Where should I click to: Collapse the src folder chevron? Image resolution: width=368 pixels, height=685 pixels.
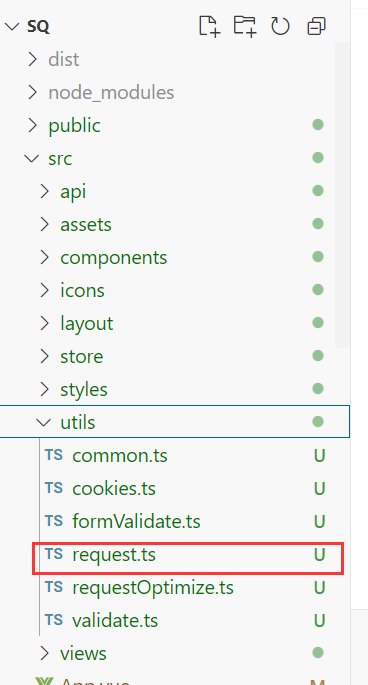[32, 158]
